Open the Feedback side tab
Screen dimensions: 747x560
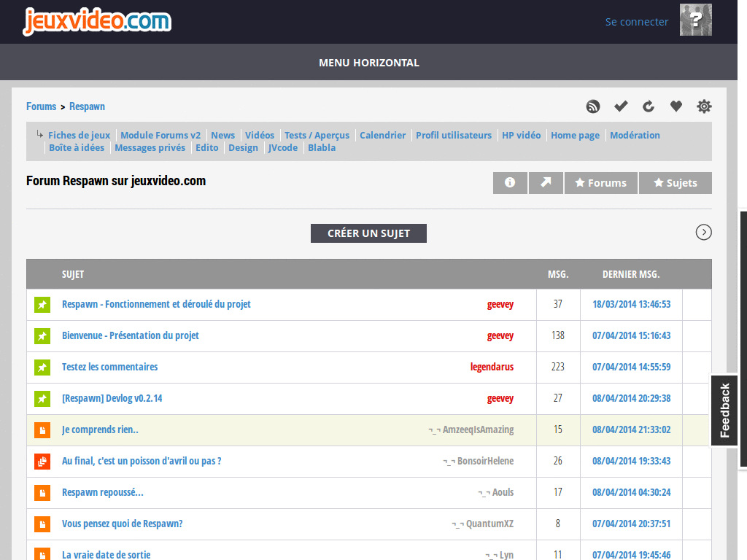[724, 411]
